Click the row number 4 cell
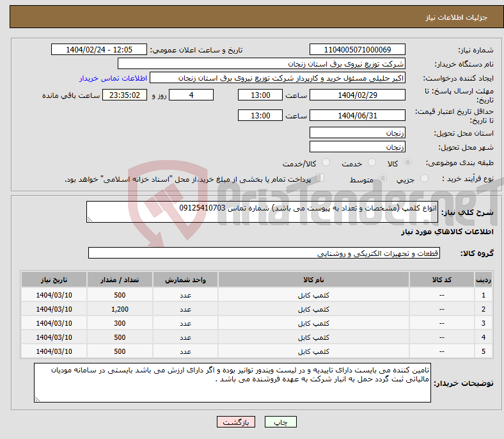 (x=483, y=337)
